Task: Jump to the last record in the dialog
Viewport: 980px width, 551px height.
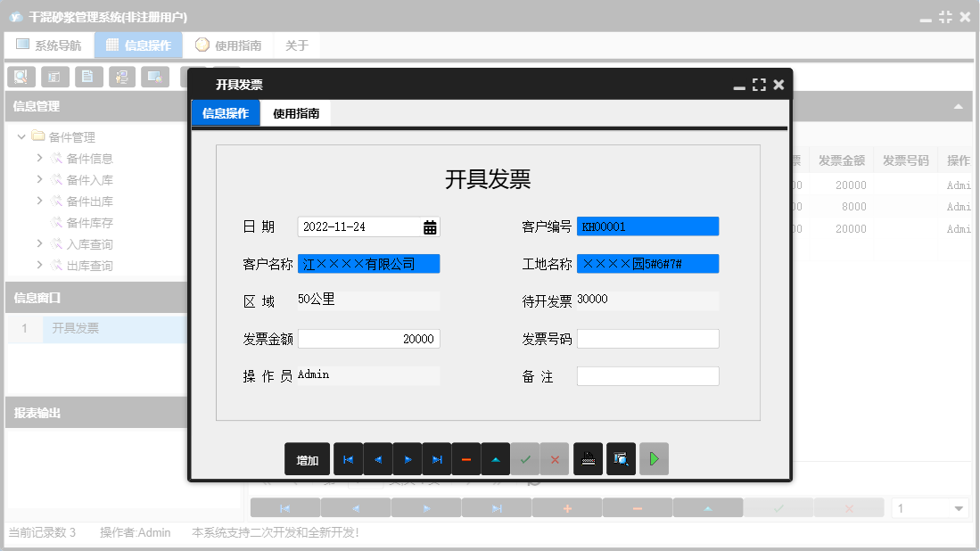Action: 437,458
